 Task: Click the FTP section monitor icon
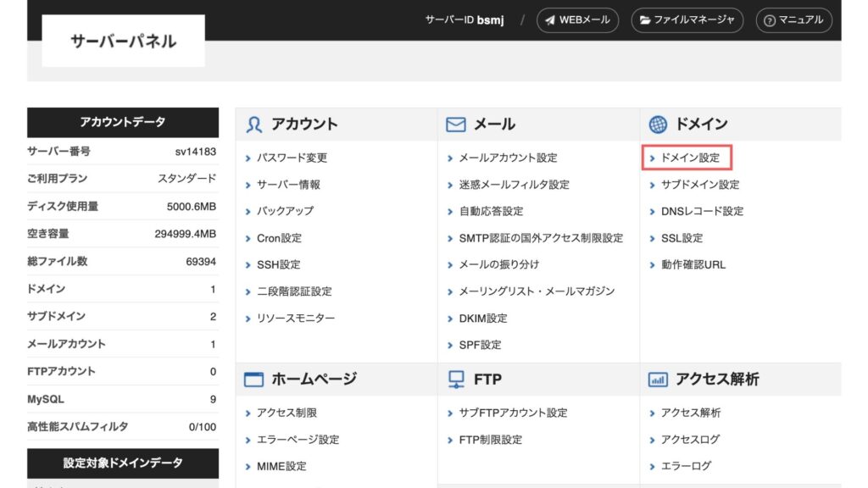[456, 380]
